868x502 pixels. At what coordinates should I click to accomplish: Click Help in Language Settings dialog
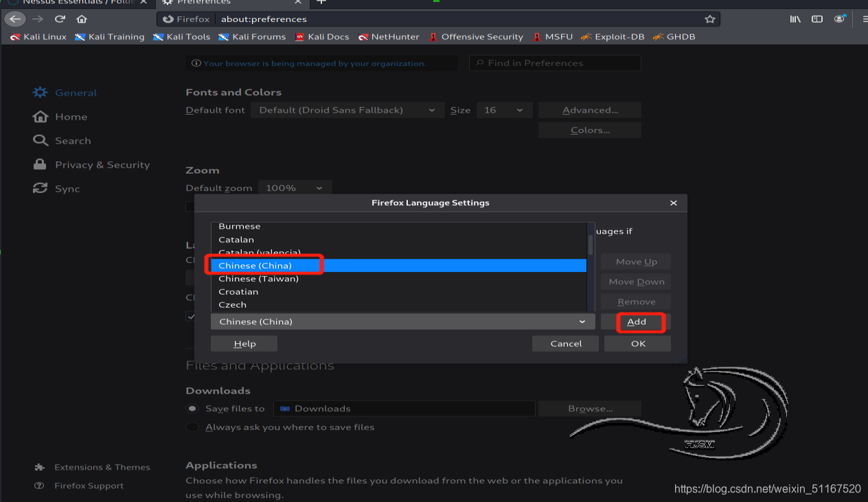coord(244,343)
